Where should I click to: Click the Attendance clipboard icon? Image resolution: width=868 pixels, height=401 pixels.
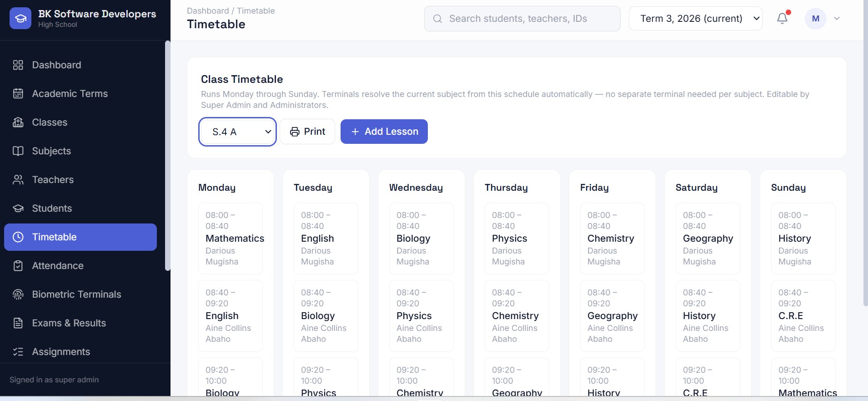click(18, 266)
